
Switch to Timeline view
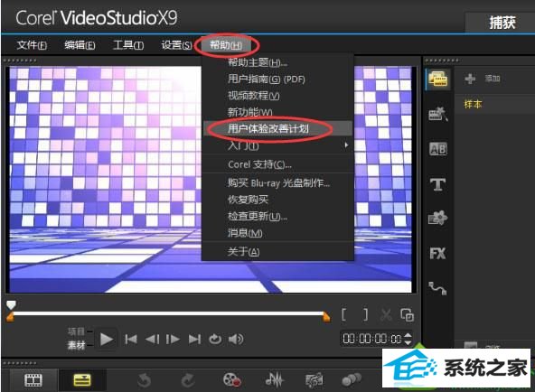coord(82,379)
